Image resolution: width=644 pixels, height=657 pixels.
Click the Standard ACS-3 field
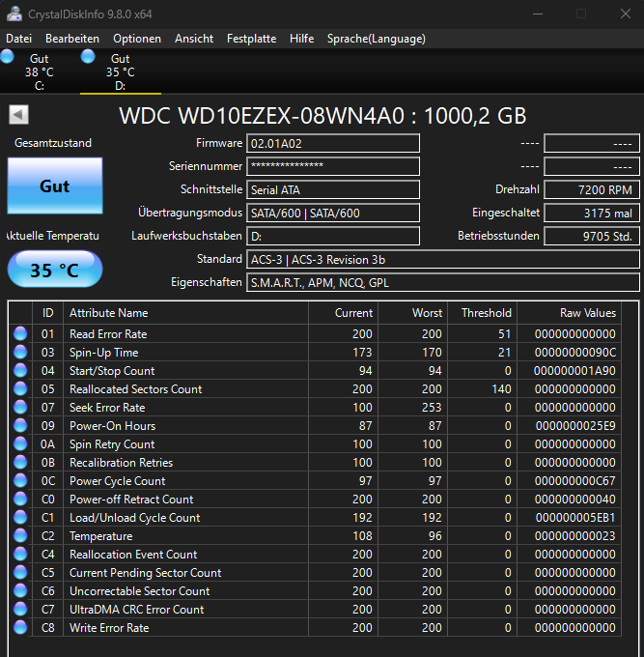coord(443,259)
